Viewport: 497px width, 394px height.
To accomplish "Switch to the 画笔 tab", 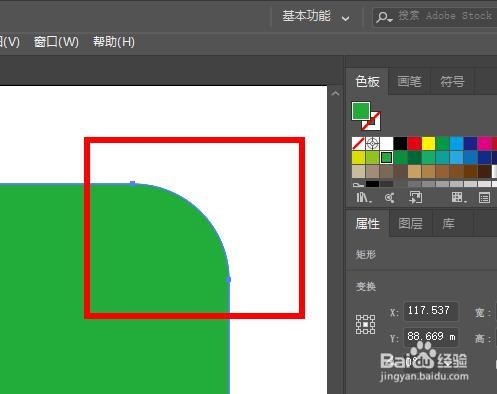I will tap(410, 81).
